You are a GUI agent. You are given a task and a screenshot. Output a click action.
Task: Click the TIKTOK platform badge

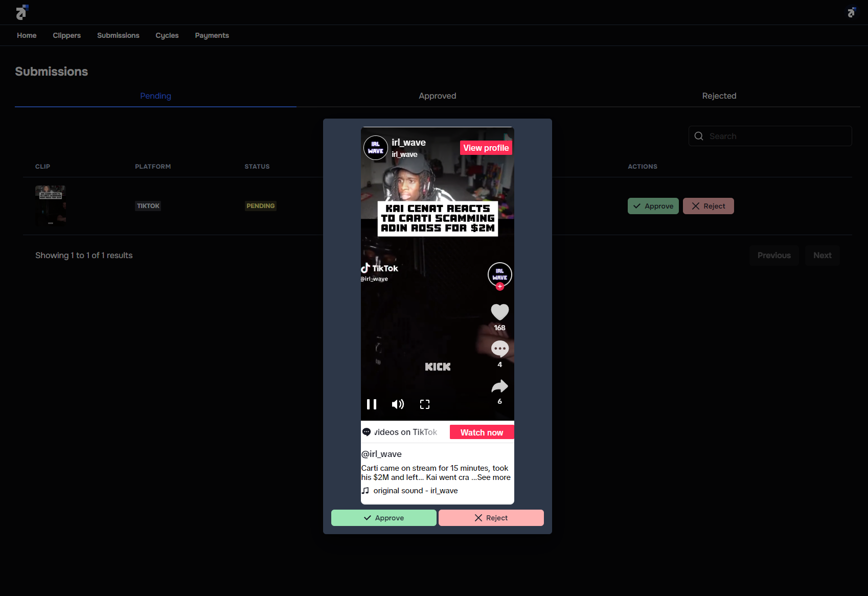coord(148,206)
